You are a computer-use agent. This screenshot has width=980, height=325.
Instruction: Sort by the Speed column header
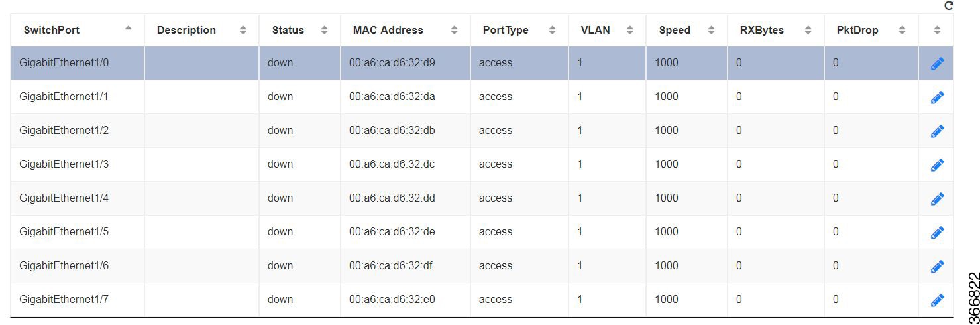711,31
